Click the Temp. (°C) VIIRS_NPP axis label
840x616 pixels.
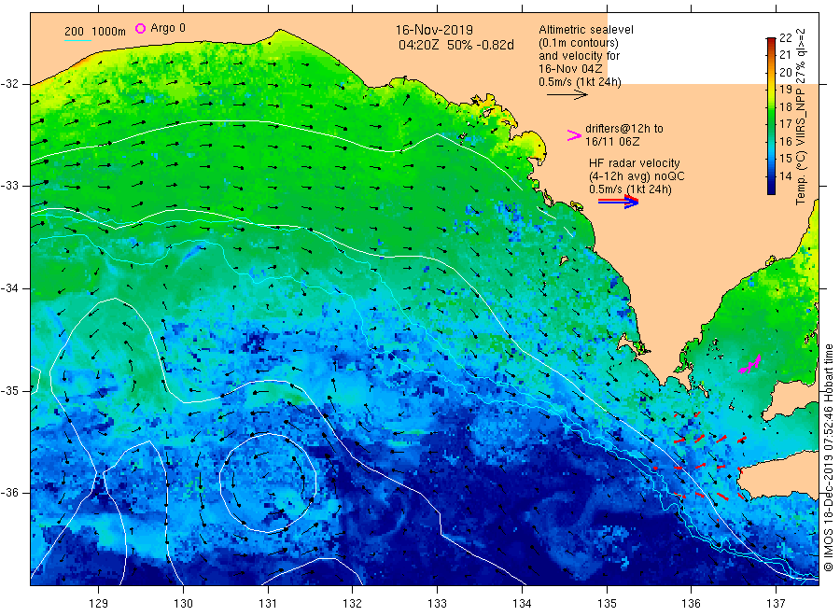click(801, 117)
